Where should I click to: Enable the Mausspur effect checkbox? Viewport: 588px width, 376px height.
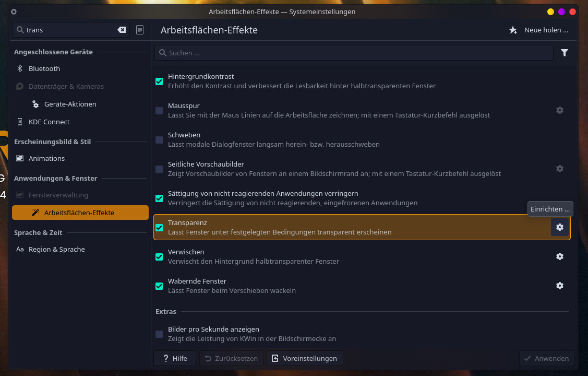click(x=159, y=111)
